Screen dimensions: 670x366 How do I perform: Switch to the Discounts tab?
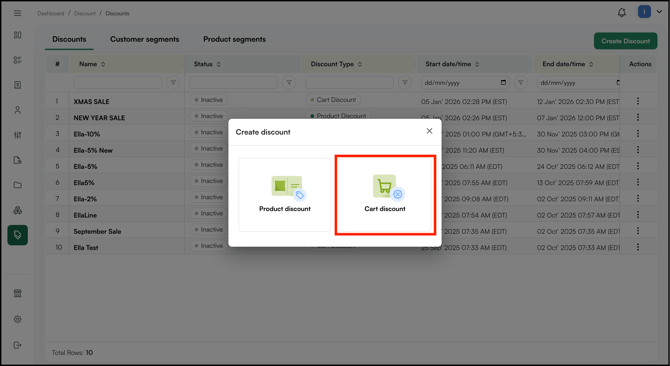69,39
